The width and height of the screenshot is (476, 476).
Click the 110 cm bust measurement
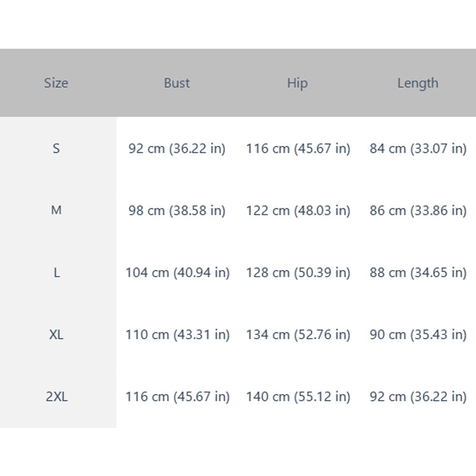[177, 335]
